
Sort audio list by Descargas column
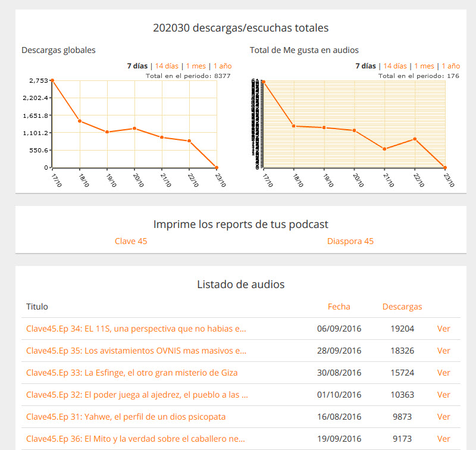402,307
